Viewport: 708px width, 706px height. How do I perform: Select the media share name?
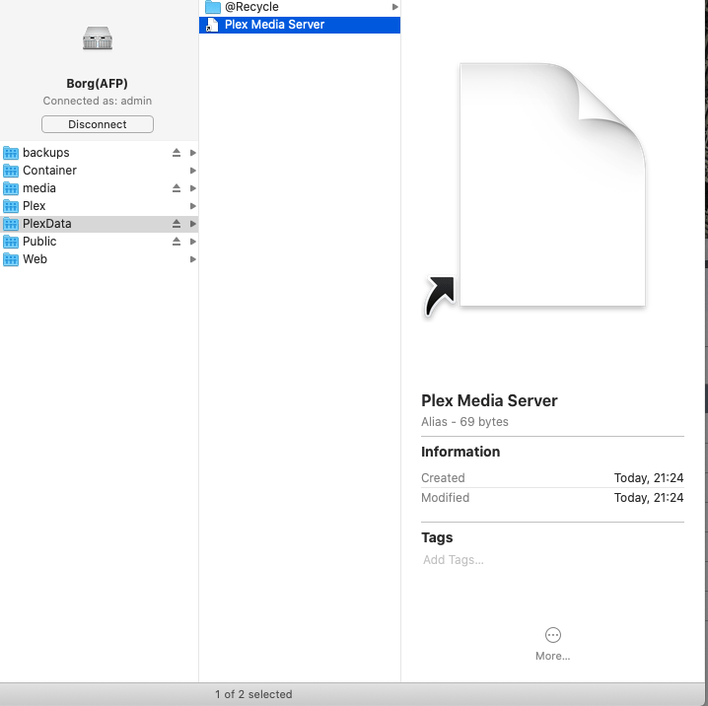[39, 188]
